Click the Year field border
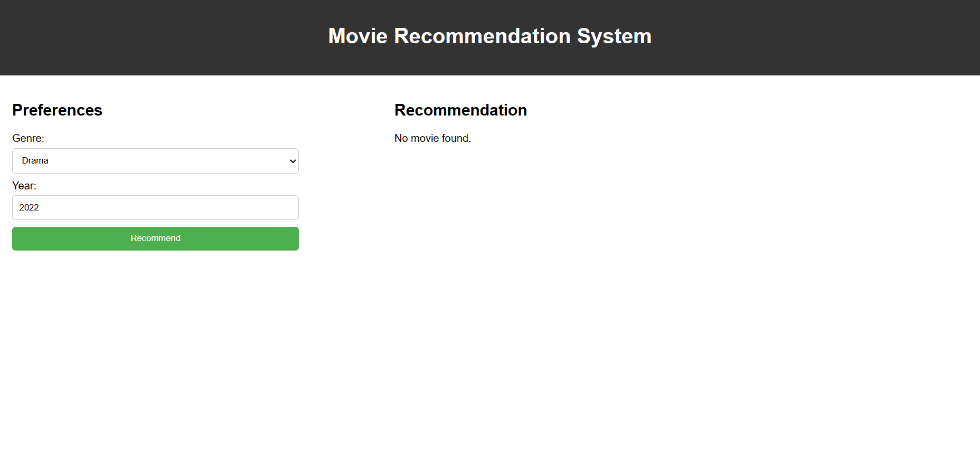980x470 pixels. [x=155, y=196]
